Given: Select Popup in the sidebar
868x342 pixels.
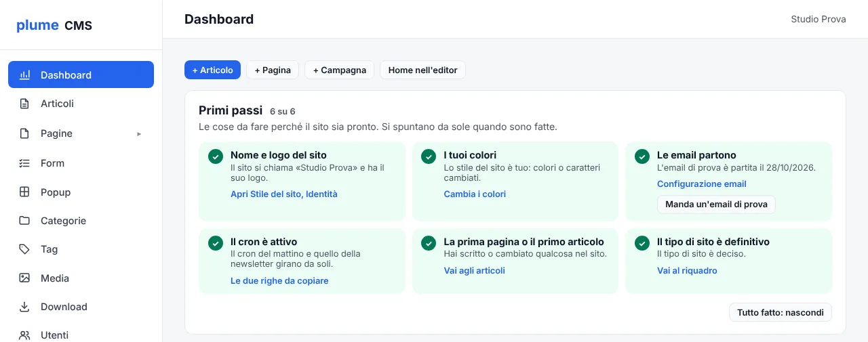Looking at the screenshot, I should [81, 192].
